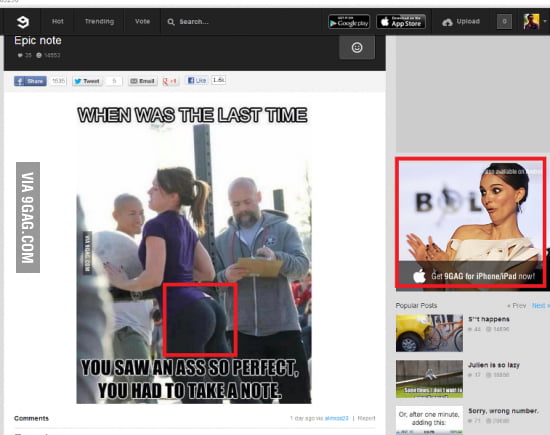
Task: Open the Hot section
Action: [58, 21]
